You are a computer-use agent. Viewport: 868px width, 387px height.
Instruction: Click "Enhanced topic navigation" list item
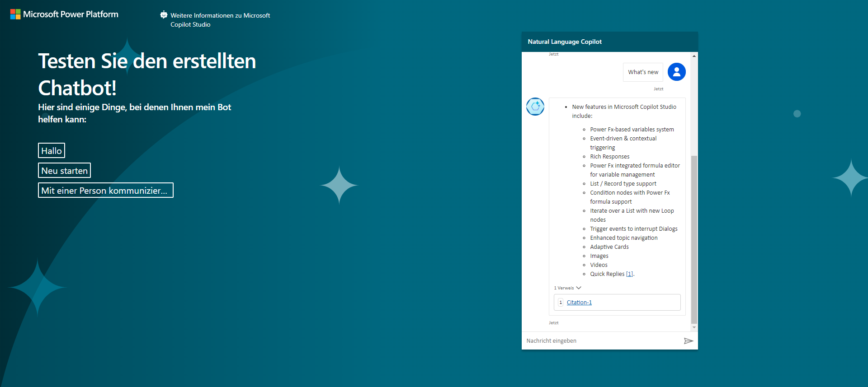pyautogui.click(x=624, y=238)
